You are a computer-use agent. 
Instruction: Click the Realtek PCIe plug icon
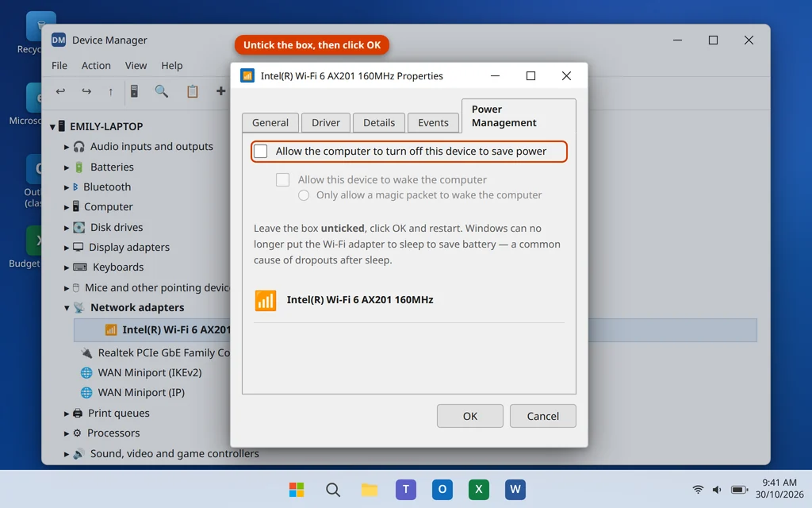pyautogui.click(x=86, y=353)
